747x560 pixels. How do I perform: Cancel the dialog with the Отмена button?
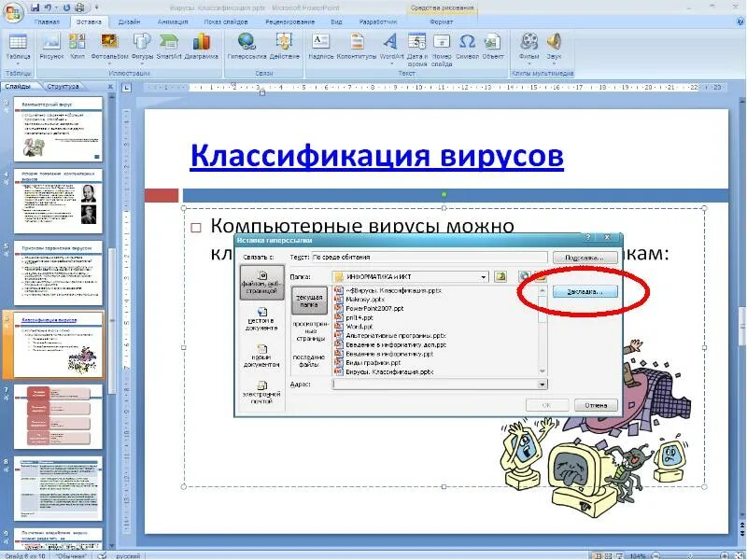click(596, 405)
